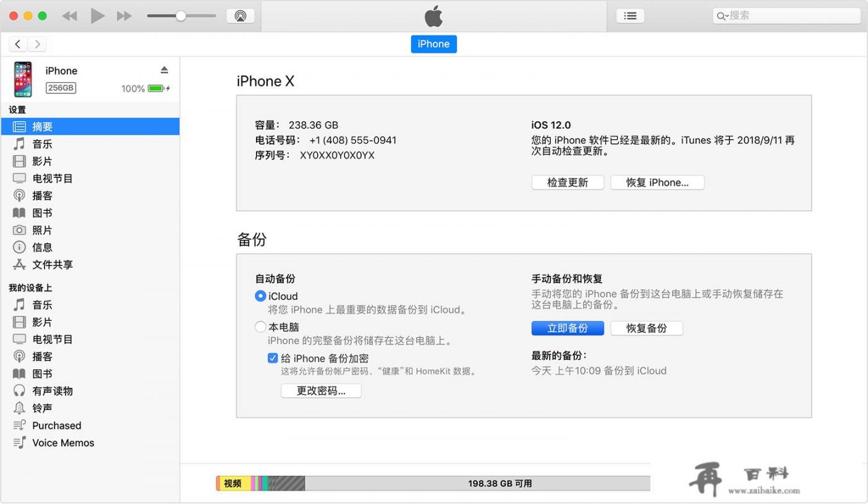Viewport: 868px width, 504px height.
Task: Open 图书 under 设置 section
Action: click(90, 213)
